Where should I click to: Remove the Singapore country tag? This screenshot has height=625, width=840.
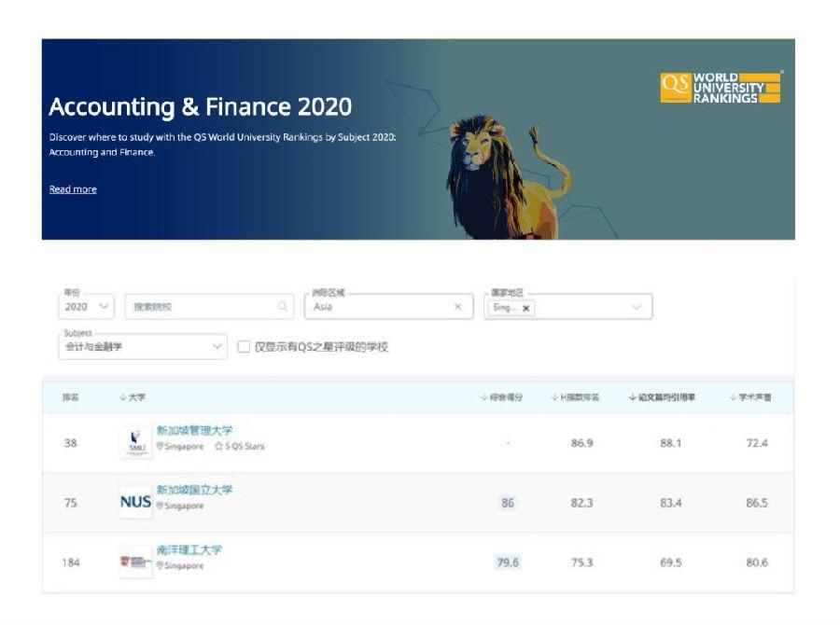[525, 308]
